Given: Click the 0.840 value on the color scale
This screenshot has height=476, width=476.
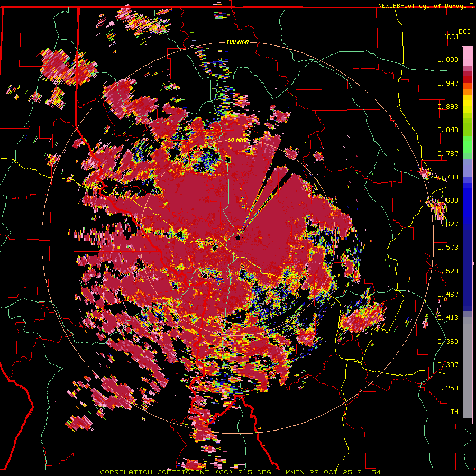Looking at the screenshot, I should click(448, 130).
